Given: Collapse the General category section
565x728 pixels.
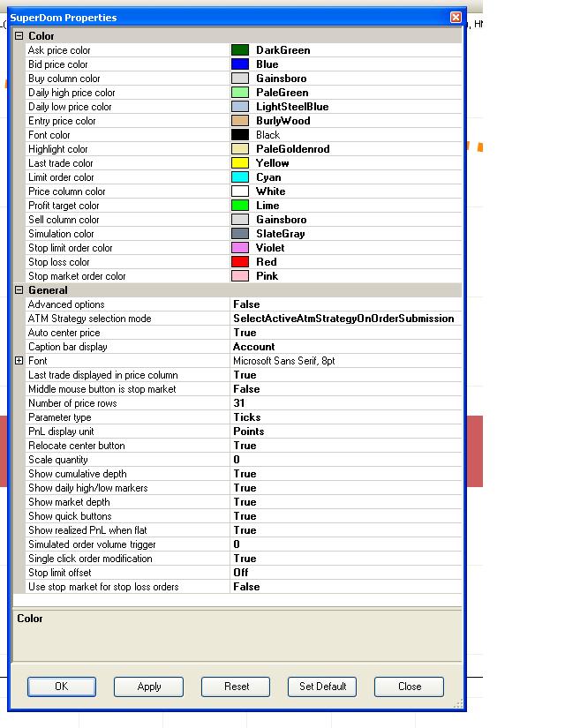Looking at the screenshot, I should click(19, 290).
